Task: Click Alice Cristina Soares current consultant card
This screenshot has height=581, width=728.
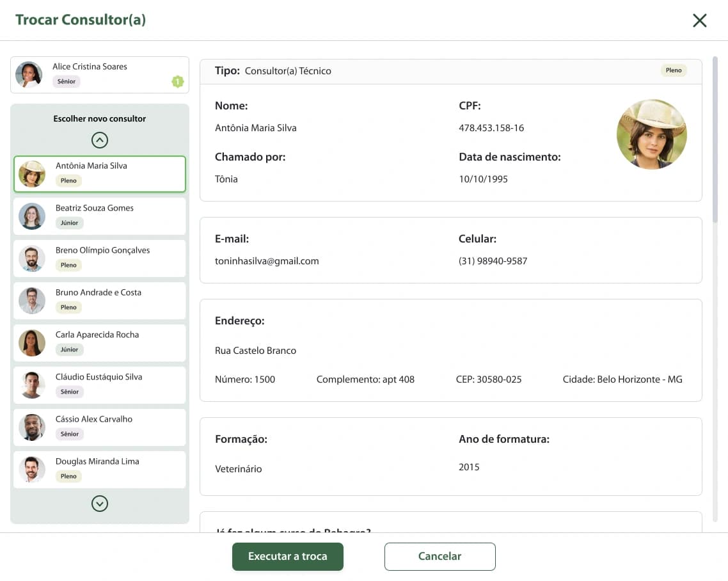Action: (x=99, y=75)
